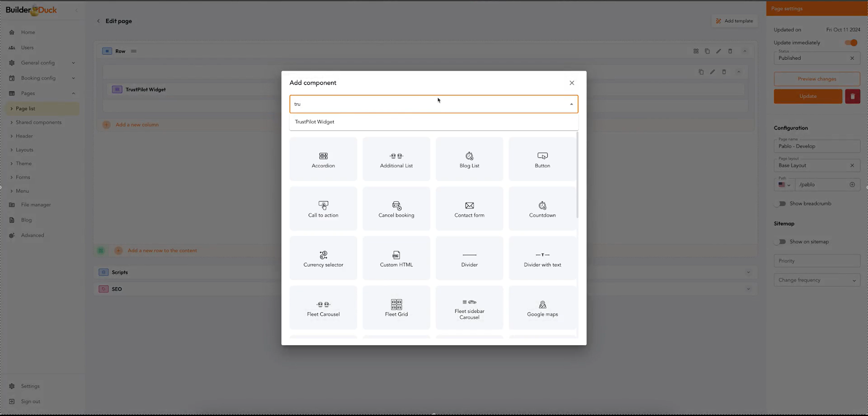
Task: Add the Google maps component
Action: (542, 308)
